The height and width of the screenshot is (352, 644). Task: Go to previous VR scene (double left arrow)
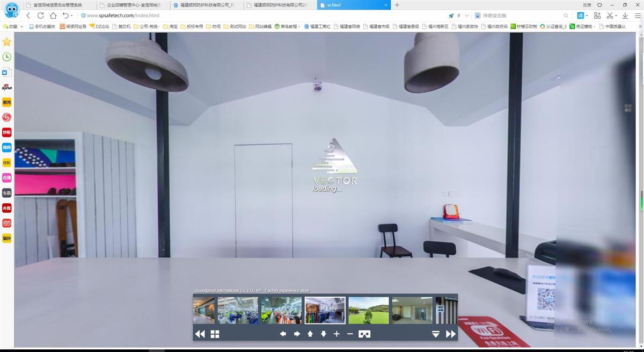click(200, 334)
